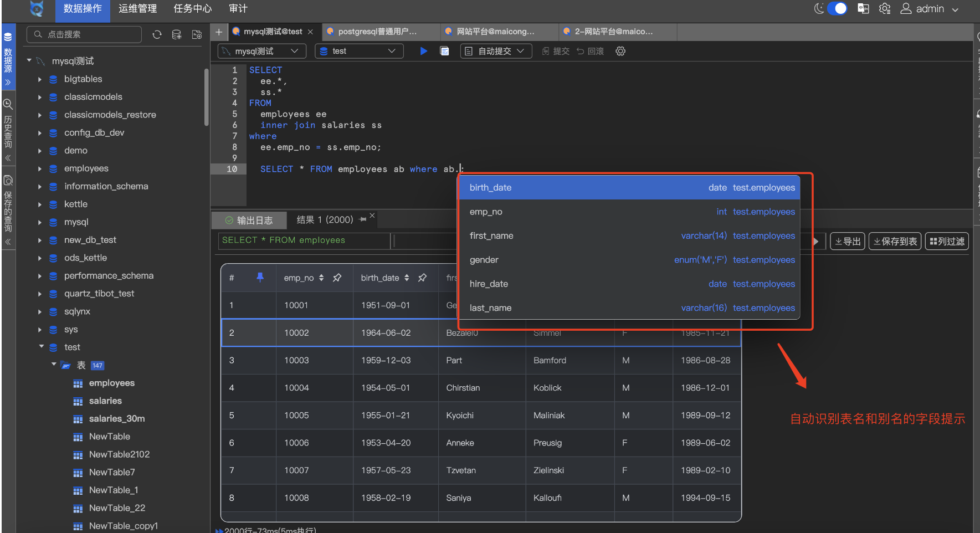Switch to the 数据操作 menu
The height and width of the screenshot is (533, 980).
tap(83, 9)
